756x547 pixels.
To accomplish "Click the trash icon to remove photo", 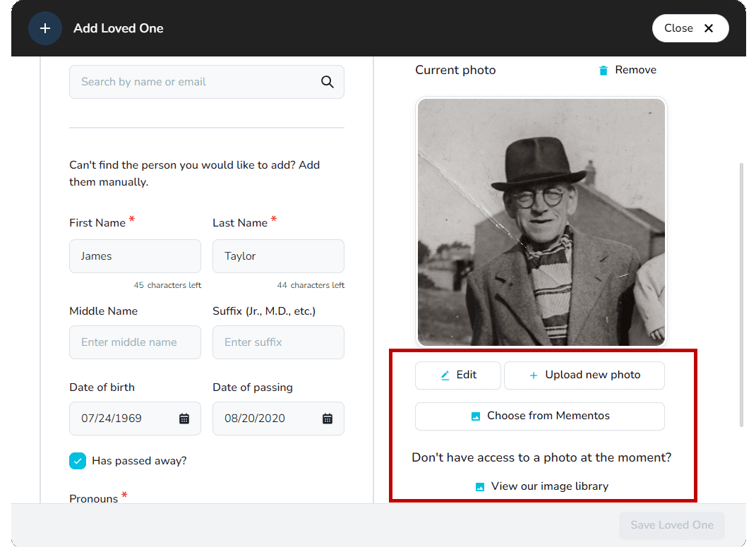I will [603, 71].
